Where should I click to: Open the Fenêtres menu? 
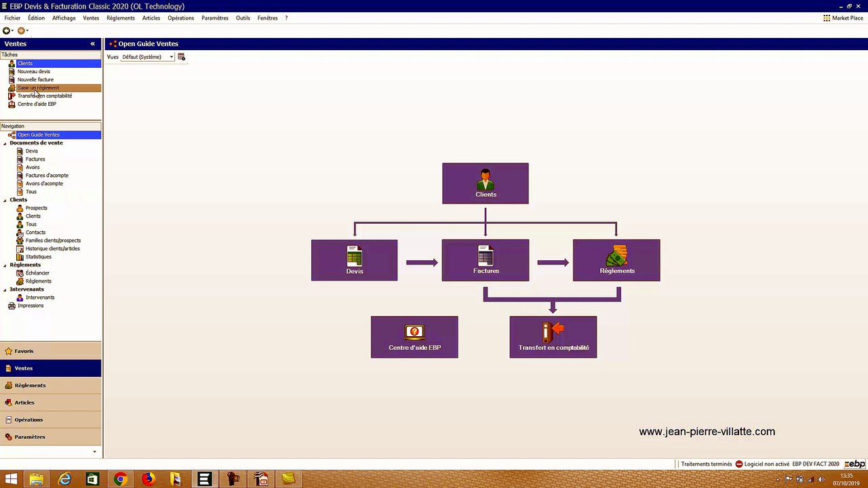[267, 18]
